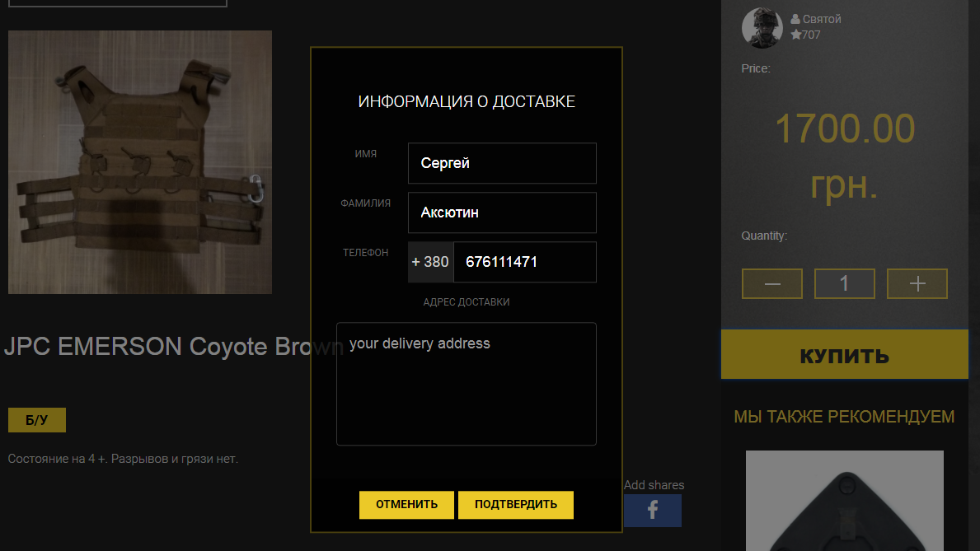Share on Facebook icon

point(653,511)
